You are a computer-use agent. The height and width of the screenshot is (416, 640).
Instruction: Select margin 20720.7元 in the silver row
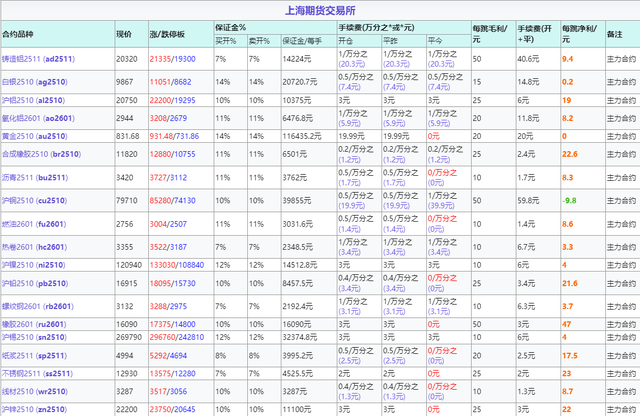(300, 82)
